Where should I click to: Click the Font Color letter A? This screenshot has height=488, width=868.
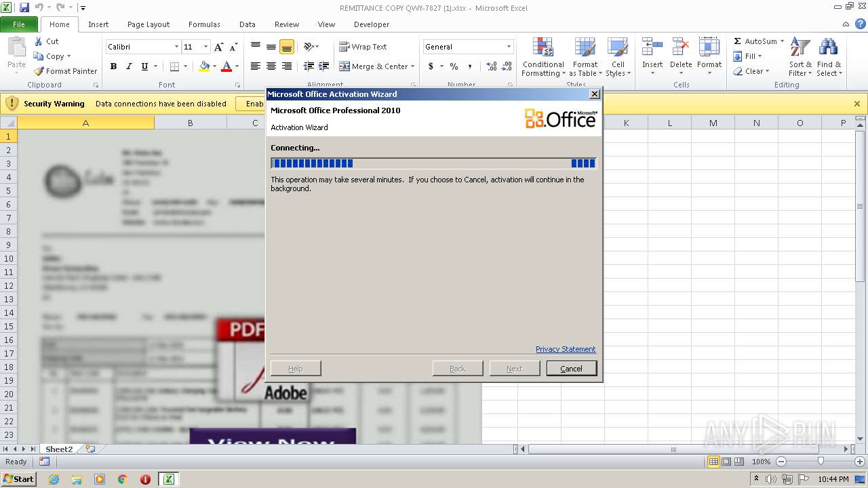point(226,66)
